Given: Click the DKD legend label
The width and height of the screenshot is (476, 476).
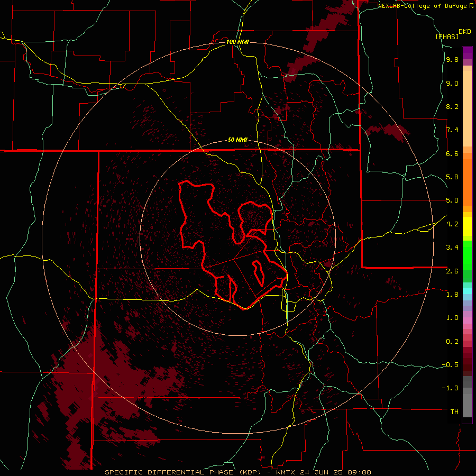Looking at the screenshot, I should [465, 32].
